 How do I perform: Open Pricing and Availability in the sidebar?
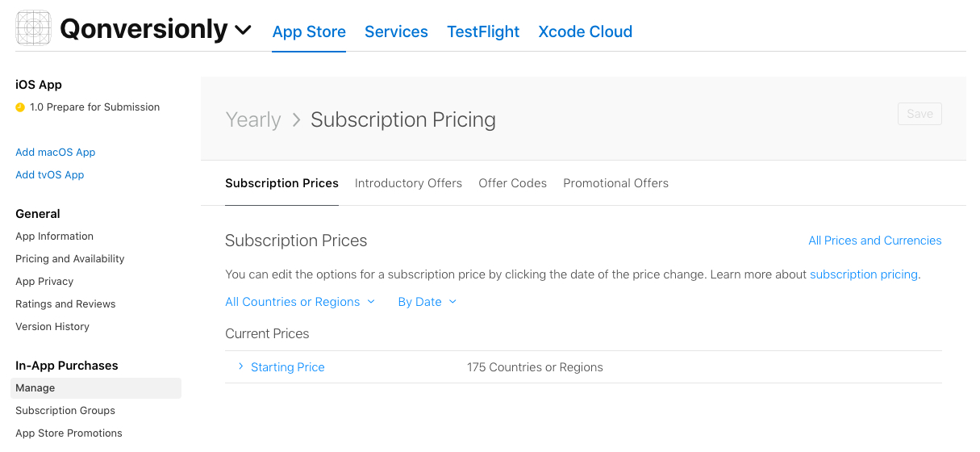pyautogui.click(x=70, y=259)
